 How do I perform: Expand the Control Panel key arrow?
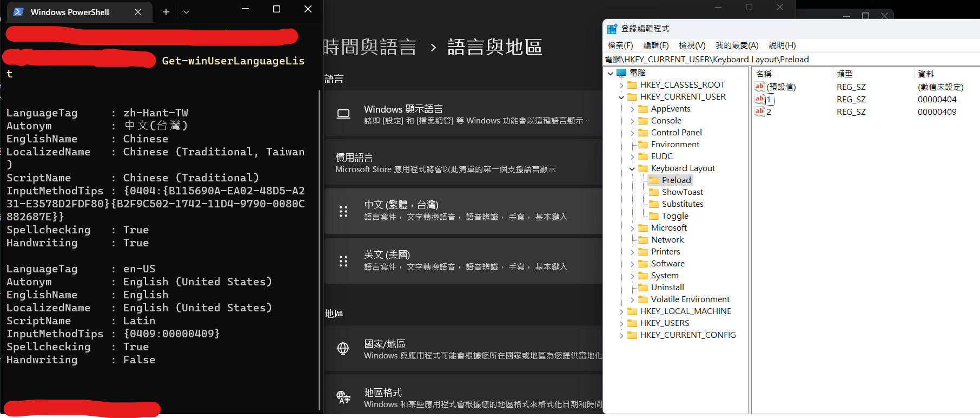(632, 133)
